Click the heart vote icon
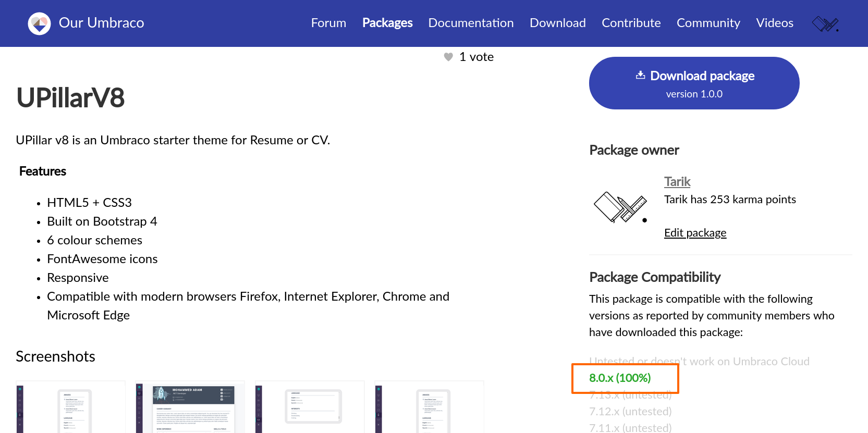868x433 pixels. tap(448, 57)
